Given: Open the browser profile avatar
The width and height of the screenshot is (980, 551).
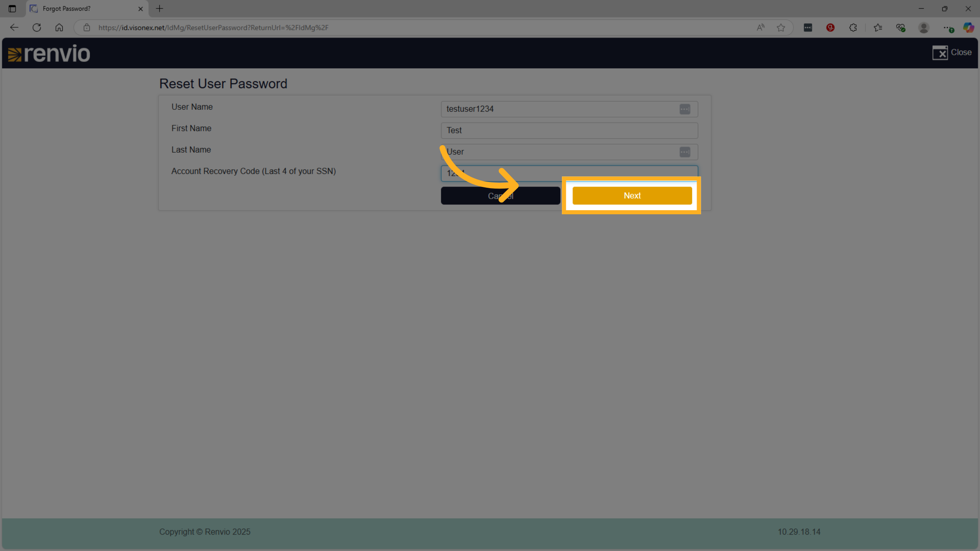Looking at the screenshot, I should (924, 28).
